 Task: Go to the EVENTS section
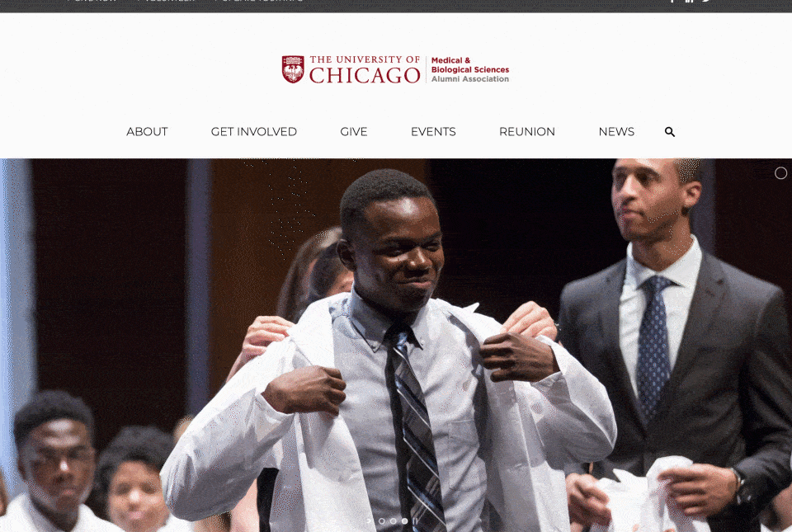433,132
